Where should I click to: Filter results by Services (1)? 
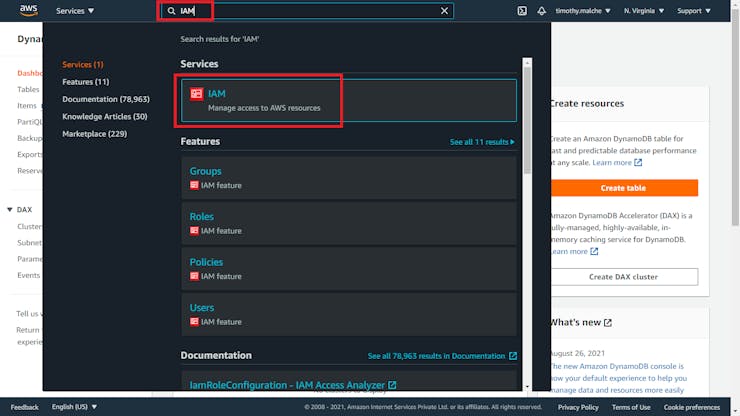click(83, 65)
